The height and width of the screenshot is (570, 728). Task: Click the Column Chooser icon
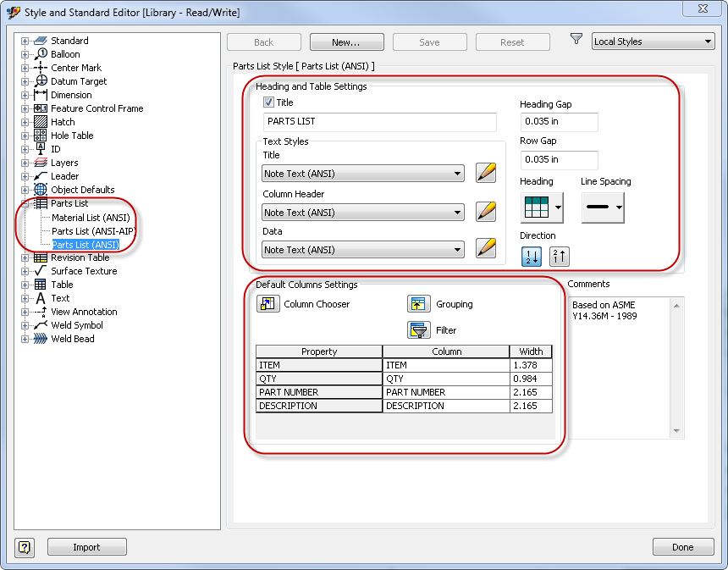[x=267, y=304]
